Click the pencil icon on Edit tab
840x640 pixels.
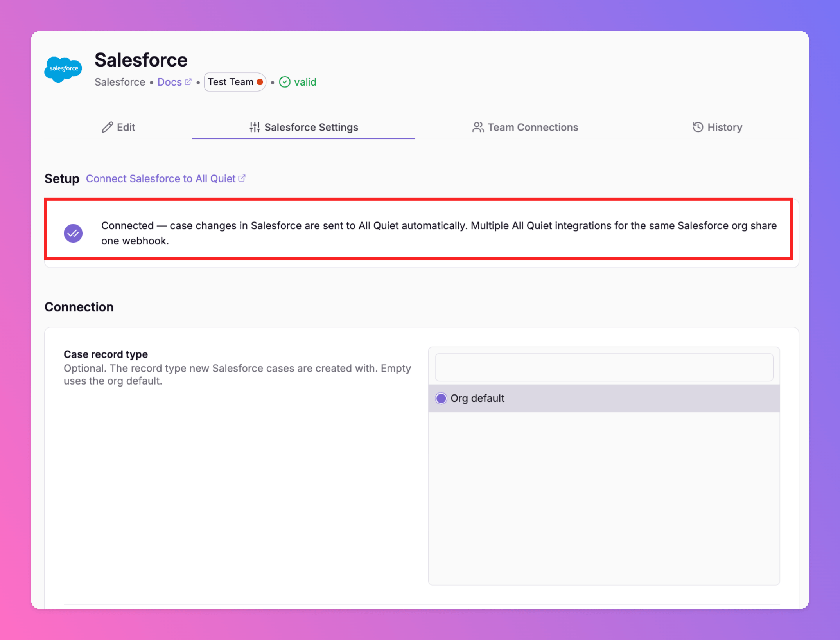(x=107, y=127)
